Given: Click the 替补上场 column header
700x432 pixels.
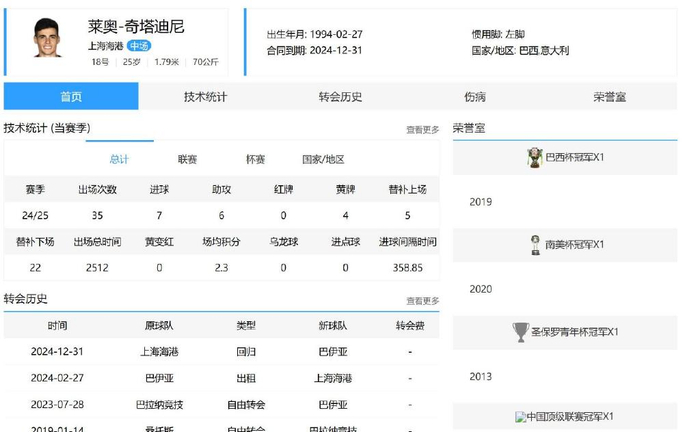Looking at the screenshot, I should [x=408, y=190].
